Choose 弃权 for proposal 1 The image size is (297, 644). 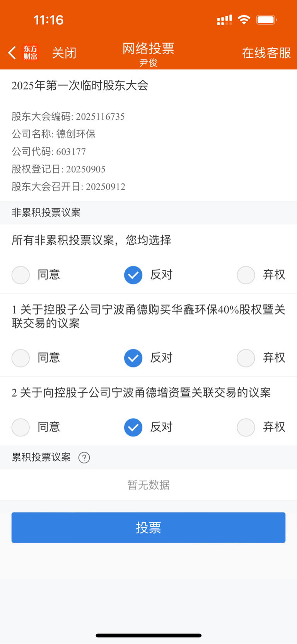[246, 358]
